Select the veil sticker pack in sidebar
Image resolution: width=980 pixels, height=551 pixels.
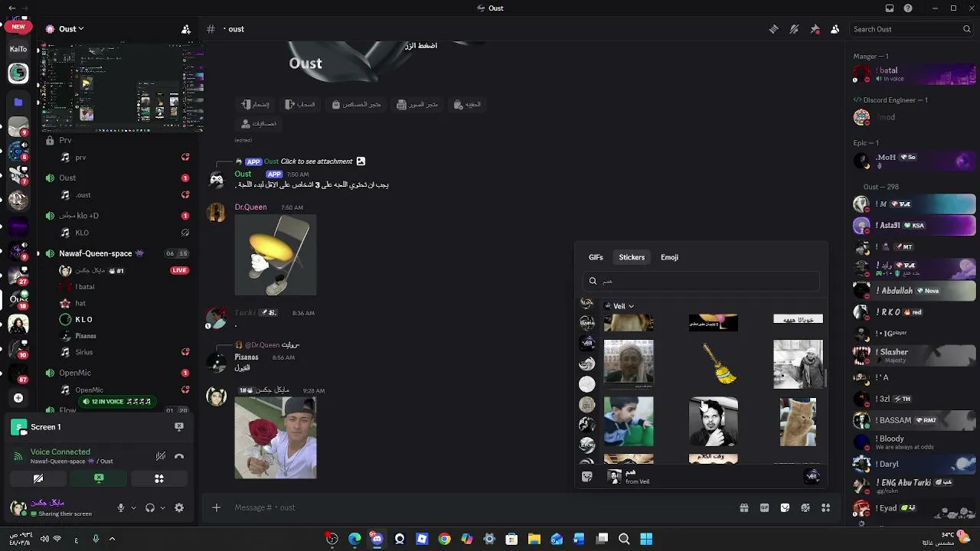587,343
